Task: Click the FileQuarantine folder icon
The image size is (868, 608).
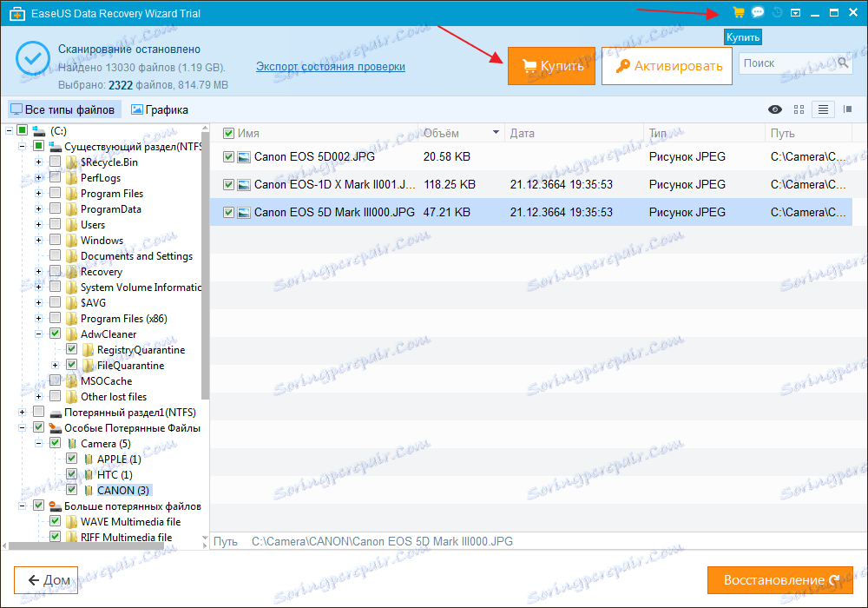Action: 88,366
